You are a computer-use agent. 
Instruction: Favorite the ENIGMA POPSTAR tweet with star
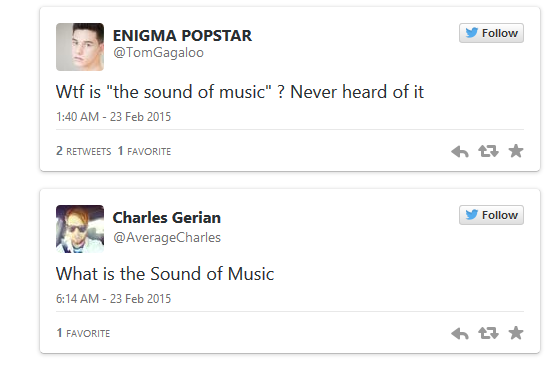coord(516,151)
